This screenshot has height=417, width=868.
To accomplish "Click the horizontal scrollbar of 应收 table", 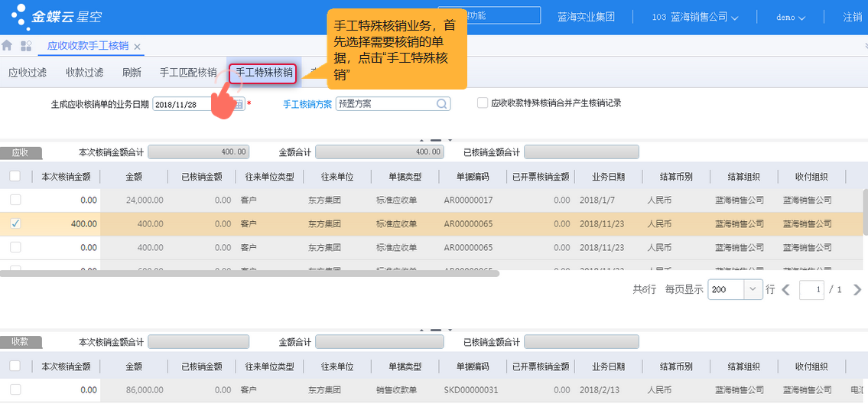I will click(249, 273).
